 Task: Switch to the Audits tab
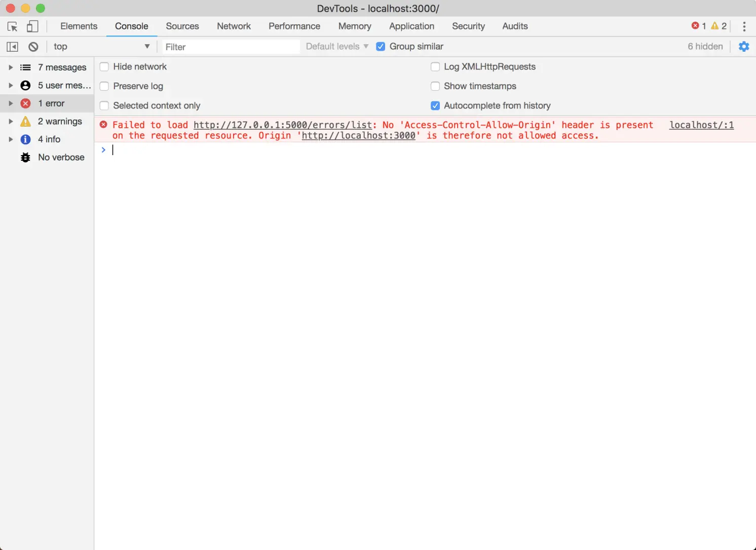[515, 26]
